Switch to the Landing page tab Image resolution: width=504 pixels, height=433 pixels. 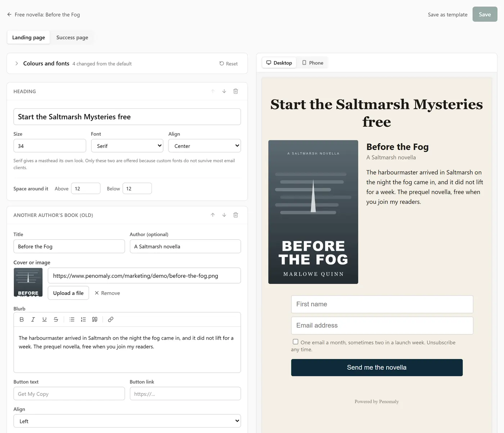click(28, 37)
